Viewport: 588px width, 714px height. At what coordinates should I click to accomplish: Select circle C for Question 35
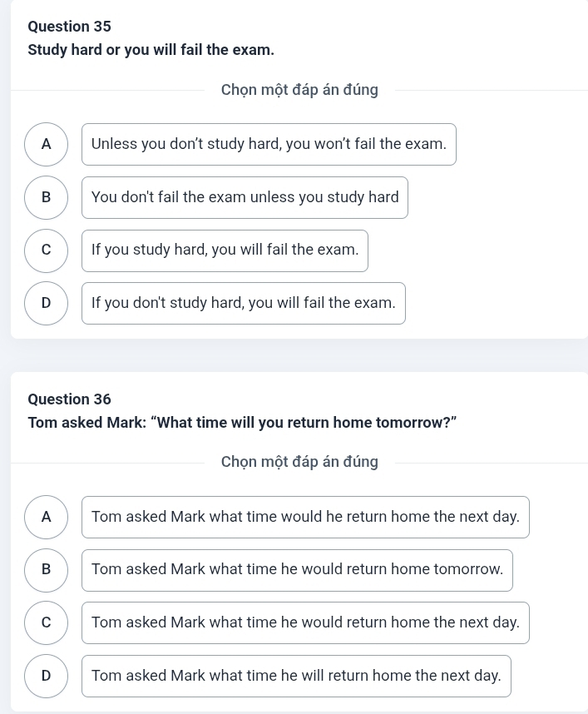coord(46,250)
